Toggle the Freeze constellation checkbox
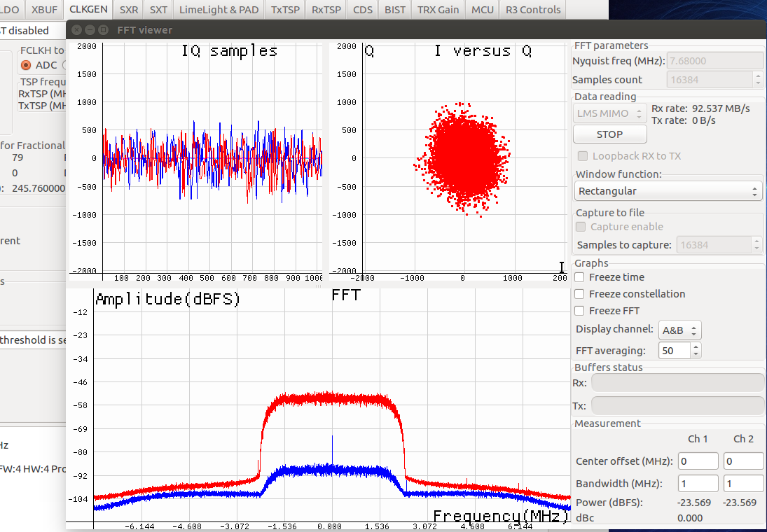This screenshot has width=767, height=532. pos(580,294)
